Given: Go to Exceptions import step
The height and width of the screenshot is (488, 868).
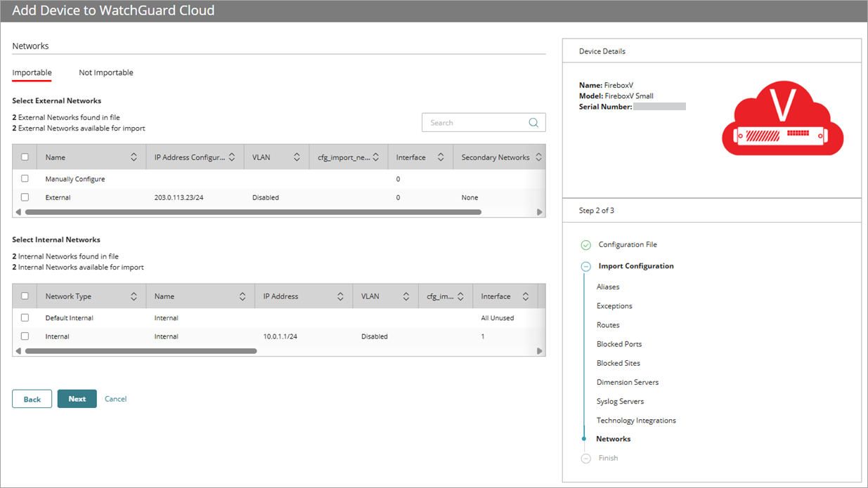Looking at the screenshot, I should (614, 306).
